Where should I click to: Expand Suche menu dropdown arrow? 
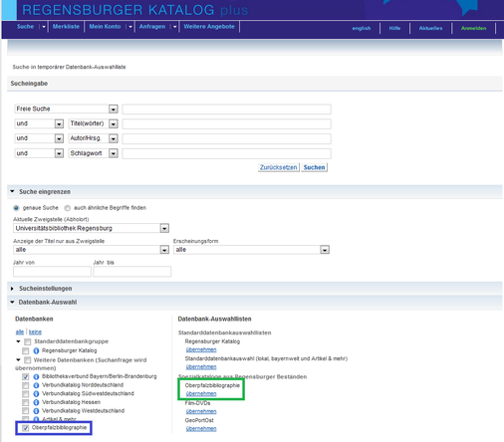[44, 27]
